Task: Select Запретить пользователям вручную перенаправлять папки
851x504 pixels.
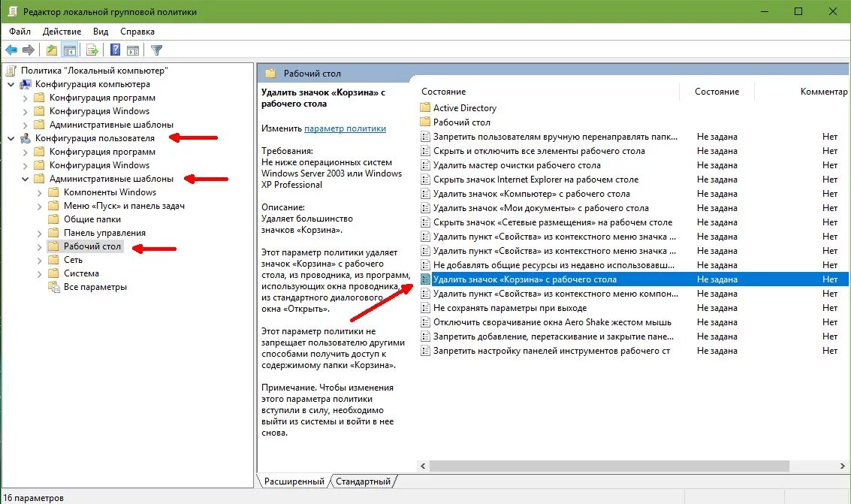Action: [555, 137]
